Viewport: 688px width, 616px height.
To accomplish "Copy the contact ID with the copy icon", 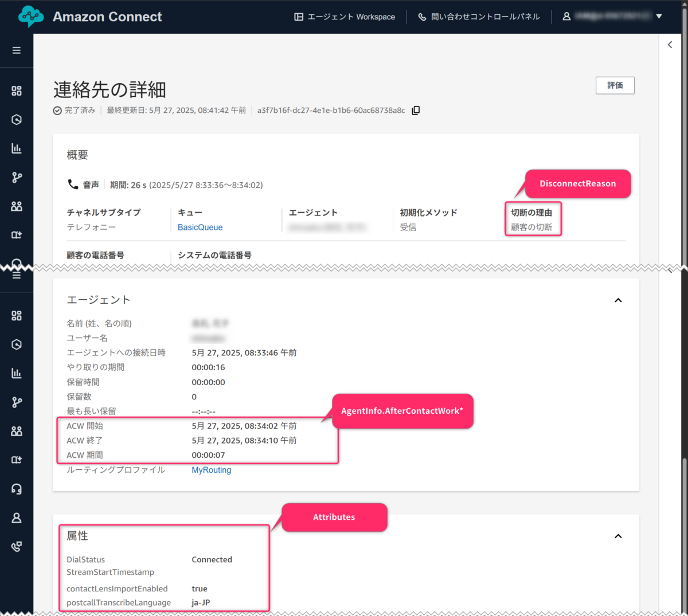I will [416, 111].
